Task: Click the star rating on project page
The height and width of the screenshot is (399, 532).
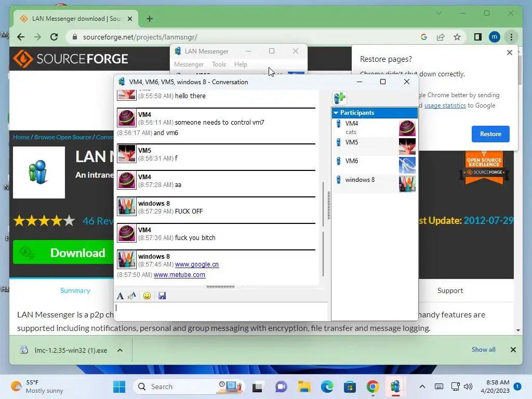Action: (x=44, y=221)
